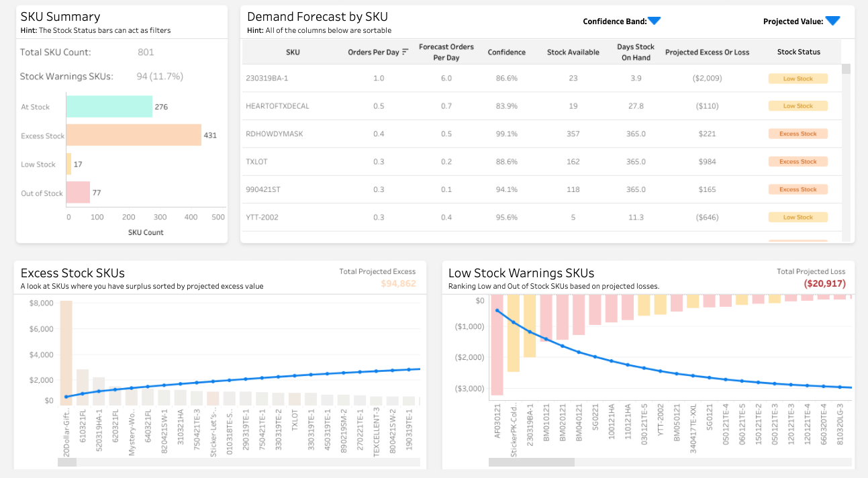Click the HEARTOFTXDECAL table row
Screen dimensions: 868x478
470,105
